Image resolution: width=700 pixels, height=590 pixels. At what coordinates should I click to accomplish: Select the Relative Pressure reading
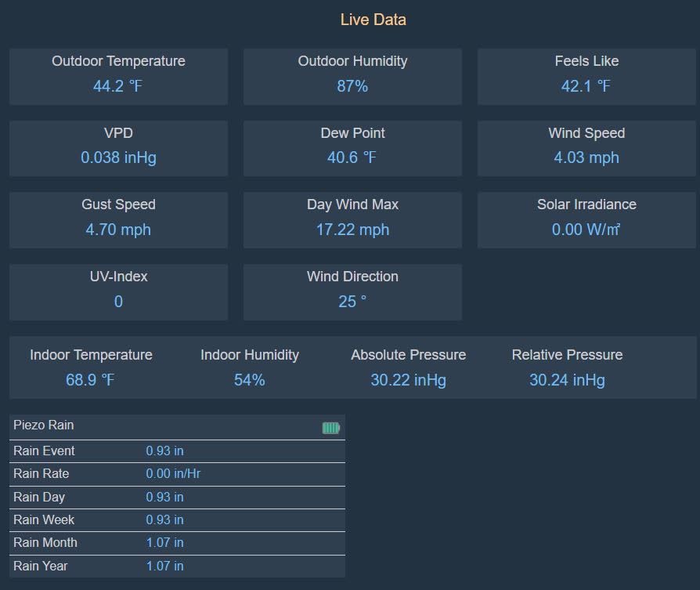567,380
